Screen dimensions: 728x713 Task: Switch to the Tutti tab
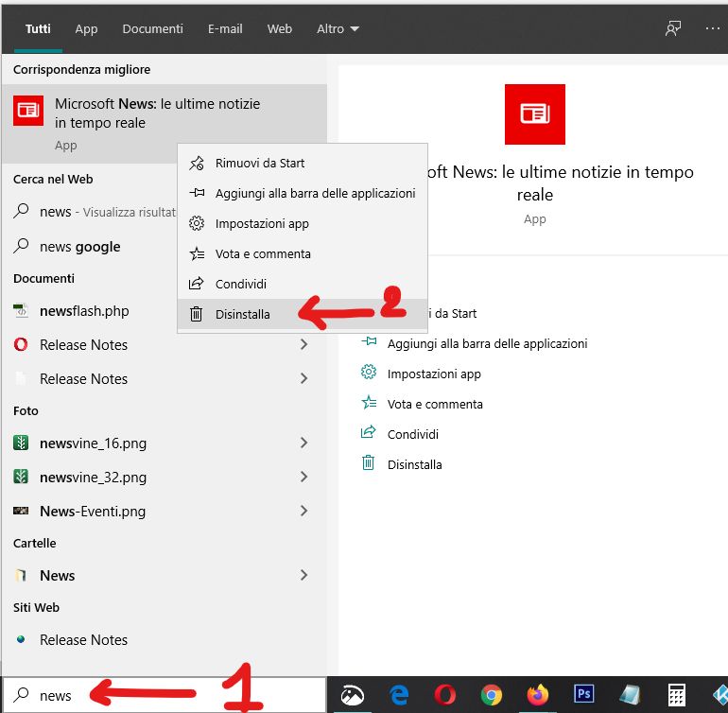pos(38,28)
